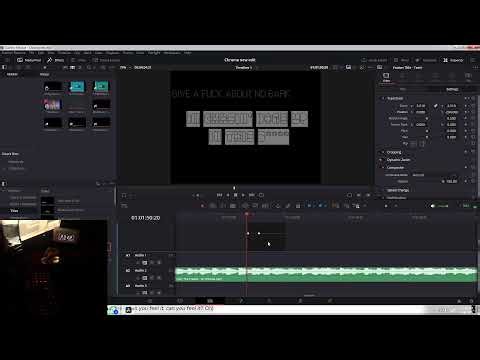Image resolution: width=480 pixels, height=360 pixels.
Task: Select the Dynamic Trim Mode tool
Action: click(223, 206)
